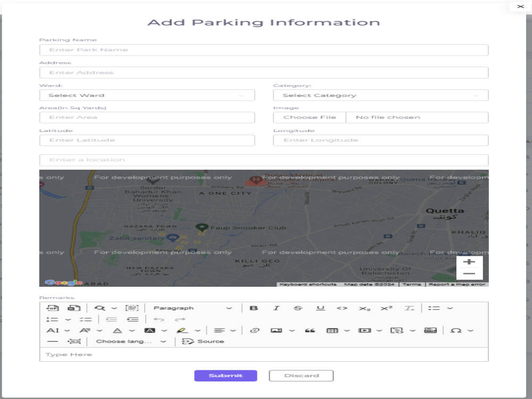The height and width of the screenshot is (399, 532).
Task: Click the insert media icon
Action: click(x=365, y=330)
